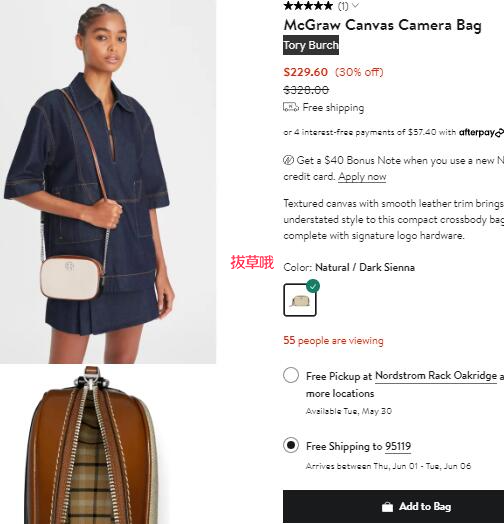
Task: Click the afterpay logo
Action: pyautogui.click(x=481, y=133)
